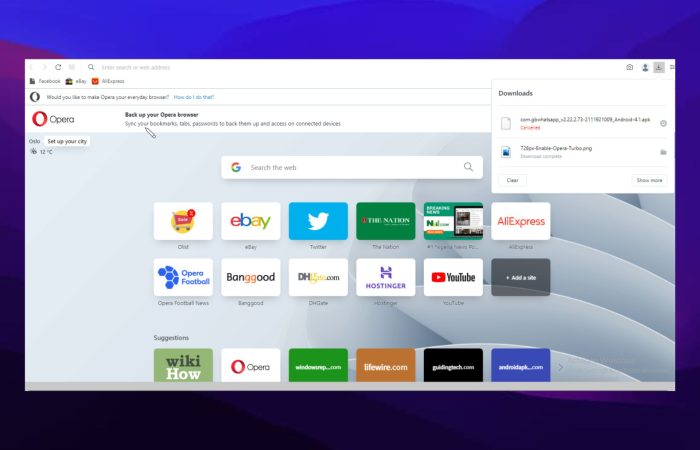Open the eBay bookmark in bookmarks bar
The image size is (700, 450).
[76, 81]
